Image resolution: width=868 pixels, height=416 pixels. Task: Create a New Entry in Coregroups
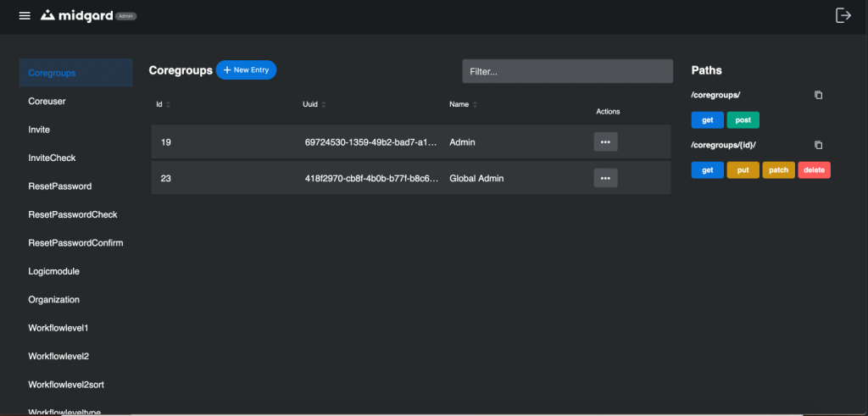click(246, 70)
